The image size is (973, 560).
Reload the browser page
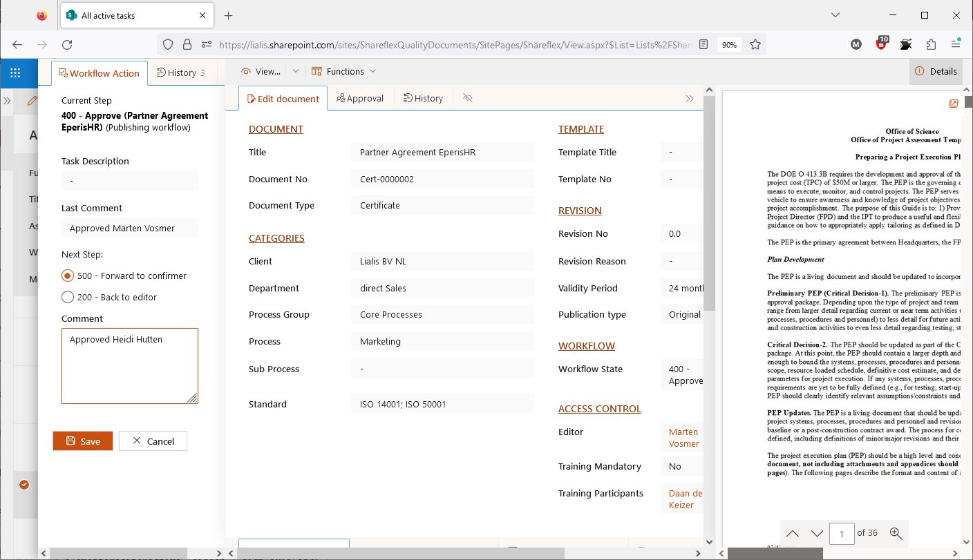(67, 44)
